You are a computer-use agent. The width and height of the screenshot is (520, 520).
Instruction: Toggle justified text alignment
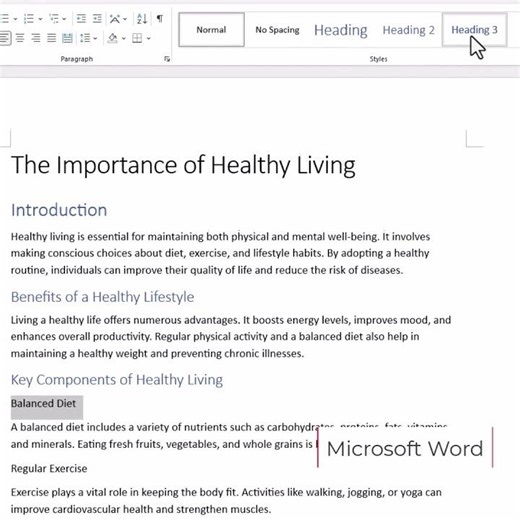(x=51, y=38)
